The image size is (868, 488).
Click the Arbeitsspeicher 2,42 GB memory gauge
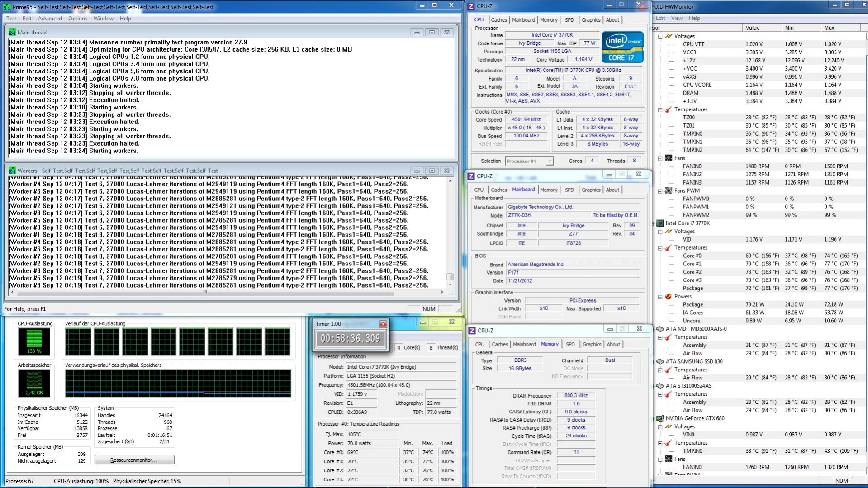tap(34, 384)
